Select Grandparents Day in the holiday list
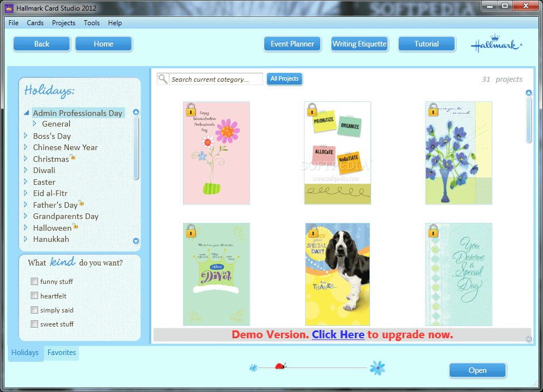 click(66, 216)
